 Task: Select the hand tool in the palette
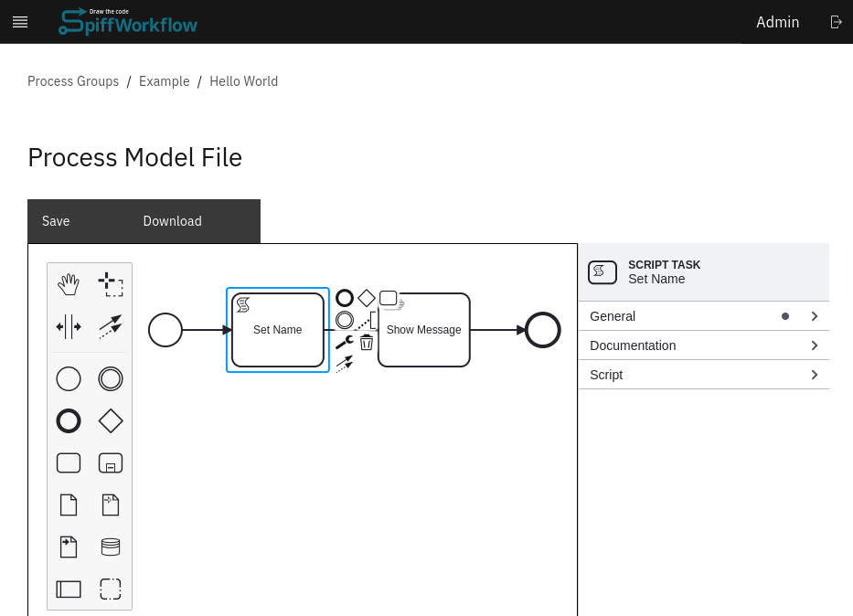[69, 284]
